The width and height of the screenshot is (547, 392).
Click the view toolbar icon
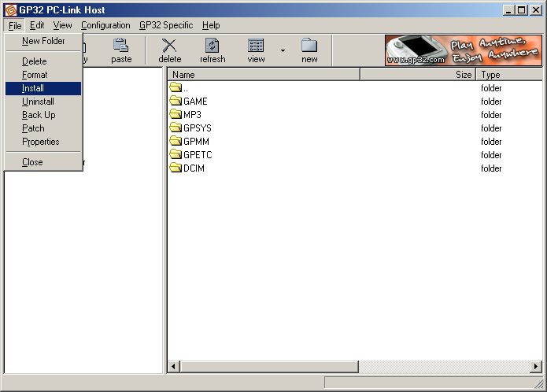[x=256, y=46]
